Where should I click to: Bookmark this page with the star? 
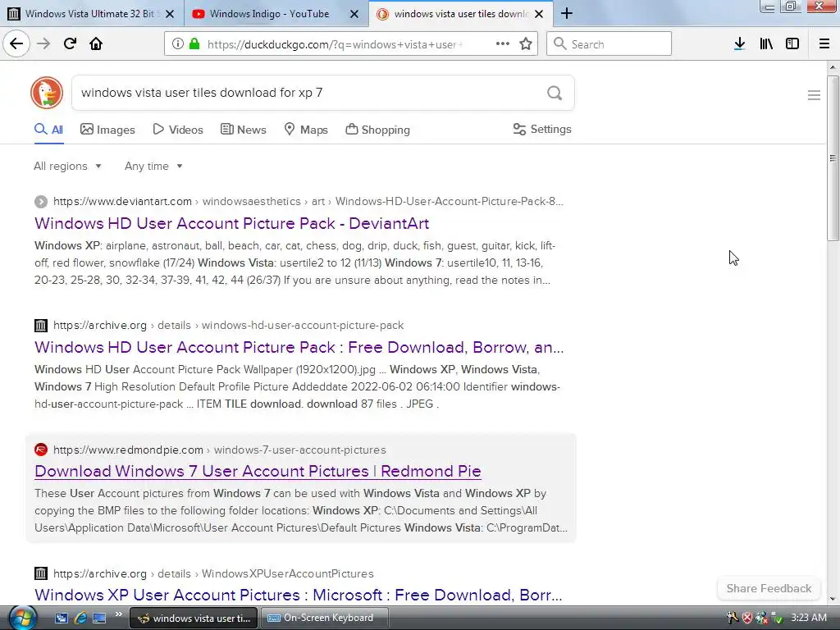(x=526, y=44)
